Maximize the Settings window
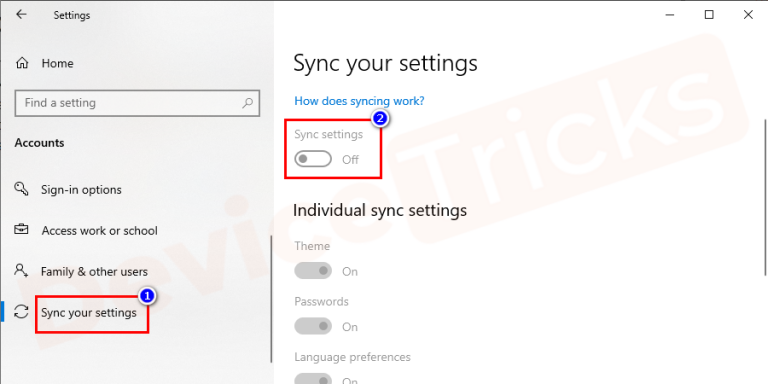 [709, 15]
